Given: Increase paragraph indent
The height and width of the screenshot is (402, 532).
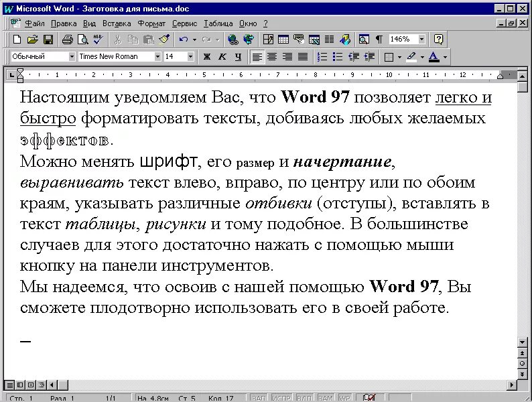Looking at the screenshot, I should click(369, 57).
